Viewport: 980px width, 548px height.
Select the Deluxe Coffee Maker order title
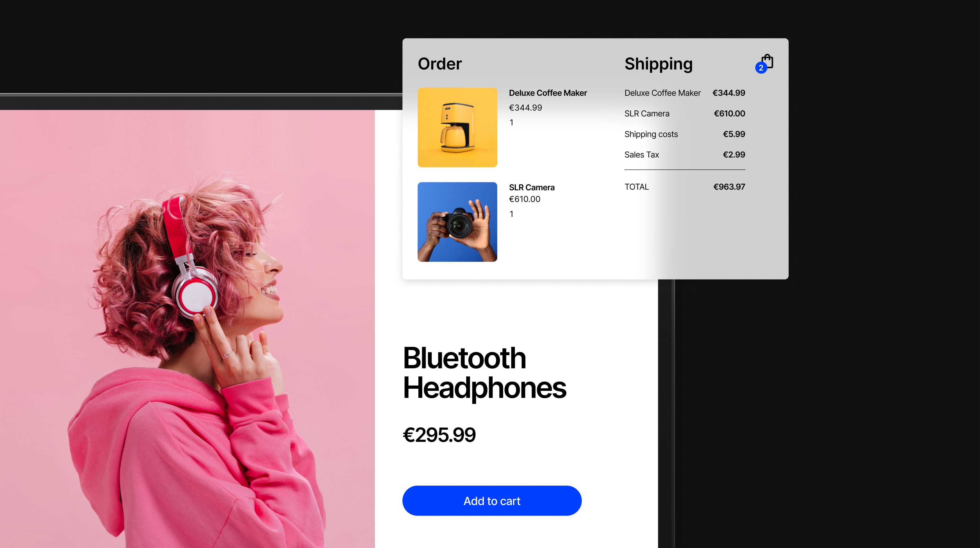pyautogui.click(x=548, y=93)
